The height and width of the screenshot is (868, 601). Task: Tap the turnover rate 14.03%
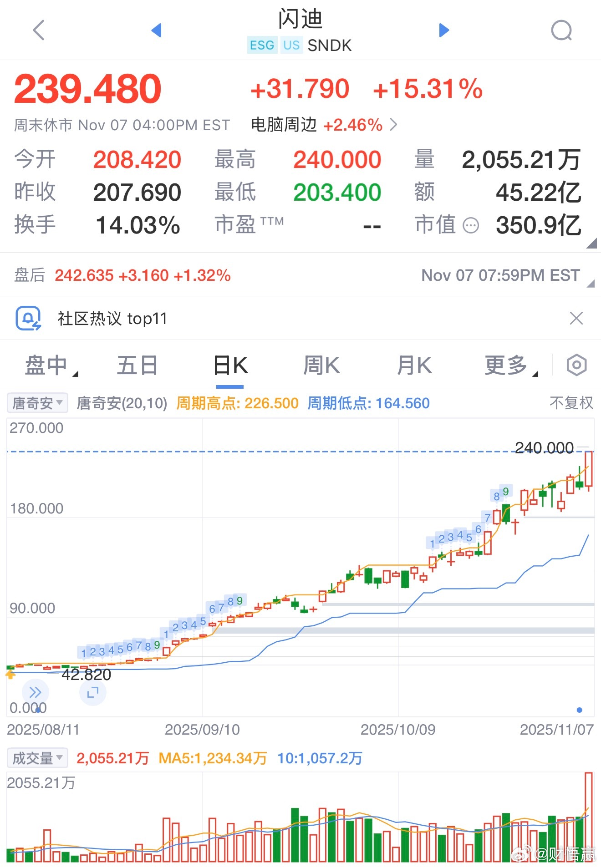138,225
